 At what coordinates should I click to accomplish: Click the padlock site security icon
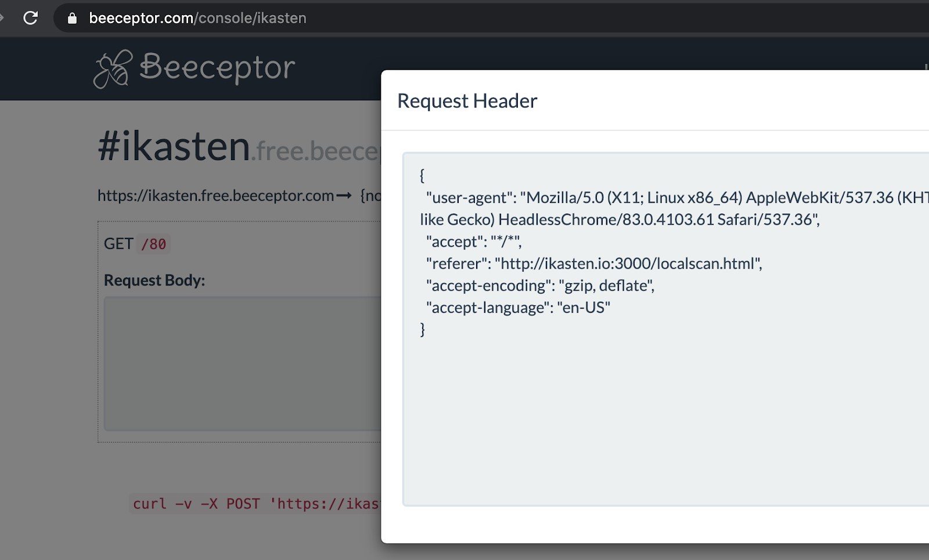[72, 18]
